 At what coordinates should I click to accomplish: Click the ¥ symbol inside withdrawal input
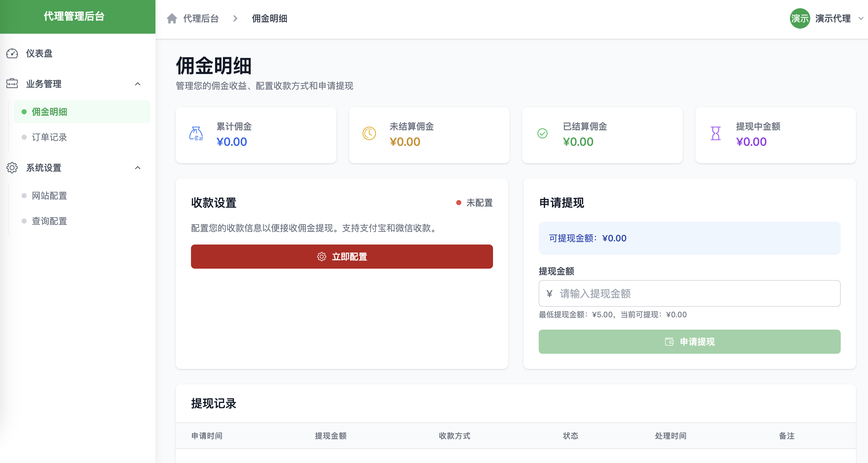(x=549, y=294)
